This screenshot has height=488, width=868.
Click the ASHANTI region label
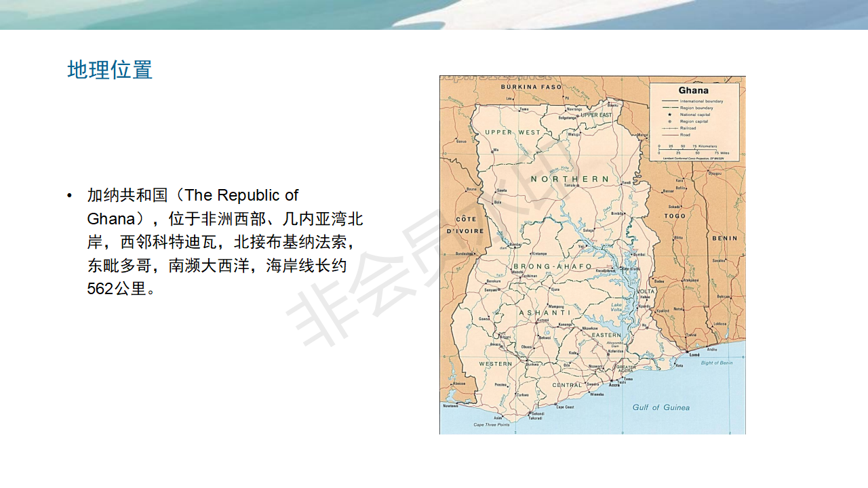tap(545, 312)
